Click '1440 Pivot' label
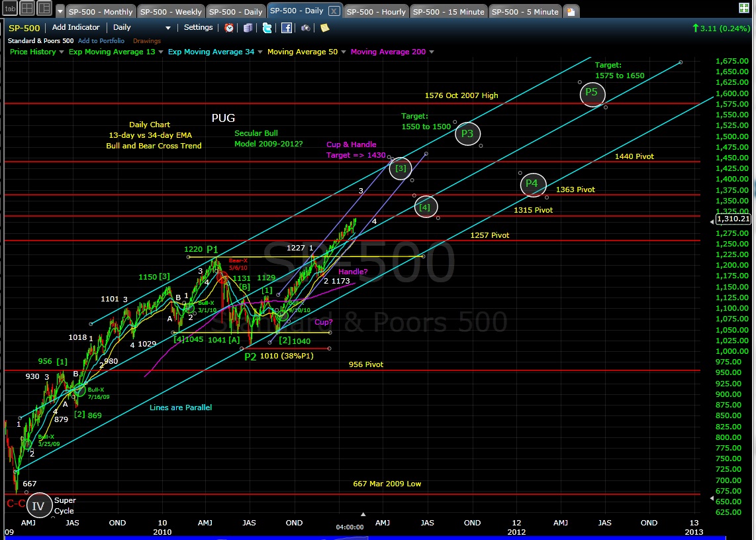The image size is (756, 540). pyautogui.click(x=634, y=156)
